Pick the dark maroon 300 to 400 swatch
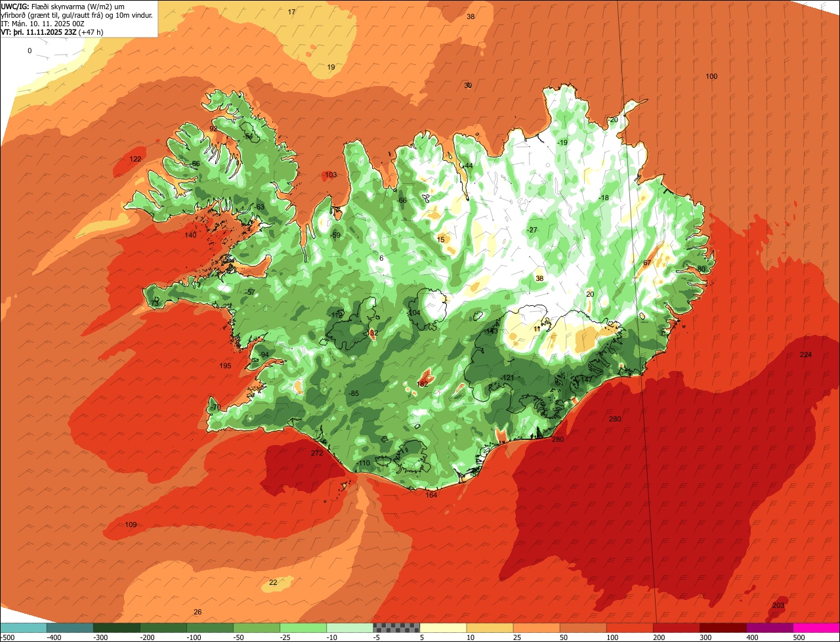This screenshot has width=840, height=642. coord(723,627)
